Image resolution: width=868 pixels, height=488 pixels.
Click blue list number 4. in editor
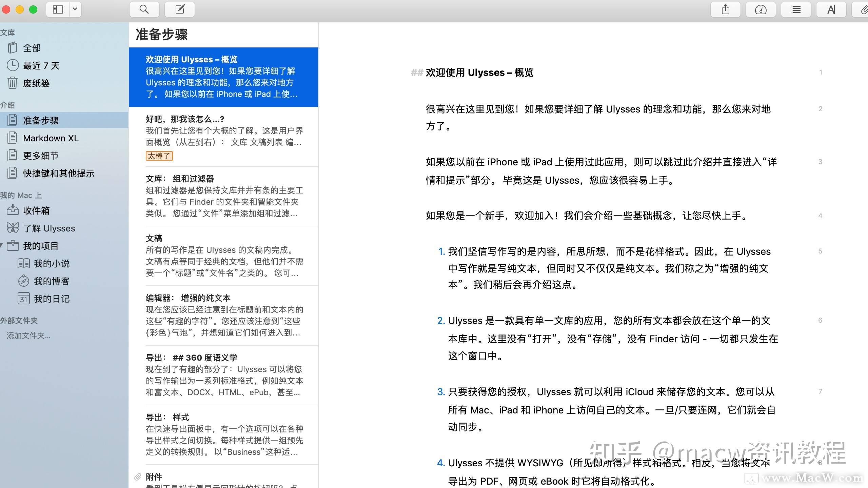[x=441, y=463]
